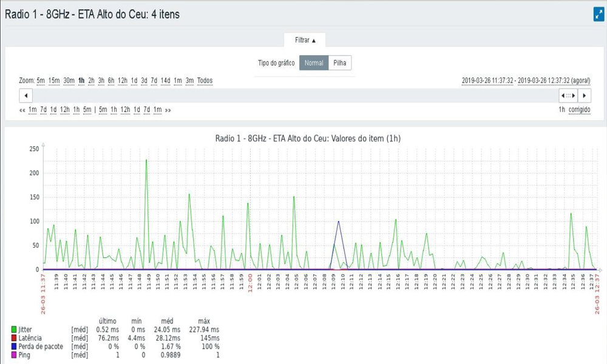Click the red Latência legend square
The width and height of the screenshot is (607, 364).
pos(14,337)
